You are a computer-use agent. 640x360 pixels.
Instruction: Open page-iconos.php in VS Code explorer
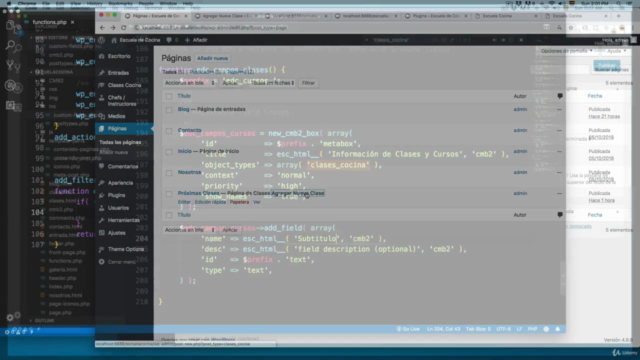click(69, 304)
